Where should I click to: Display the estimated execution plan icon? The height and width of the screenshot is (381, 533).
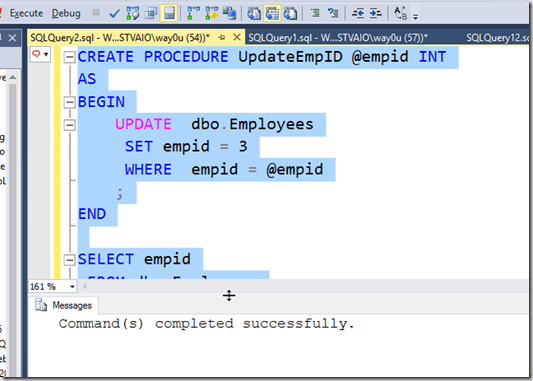coord(133,13)
